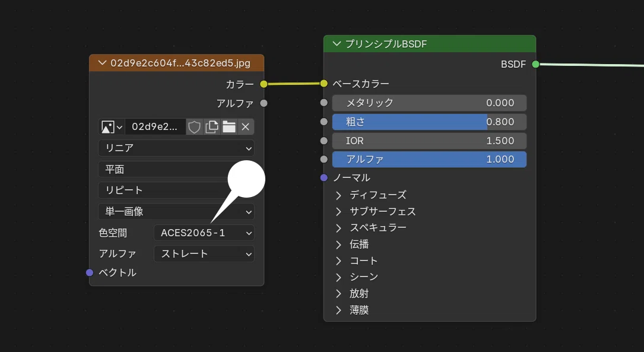Image resolution: width=644 pixels, height=352 pixels.
Task: Click the green BSDF output socket
Action: (535, 64)
